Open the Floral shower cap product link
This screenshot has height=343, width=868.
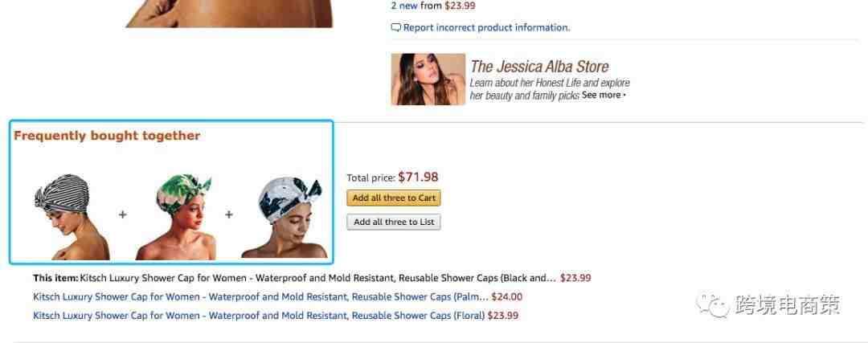259,316
